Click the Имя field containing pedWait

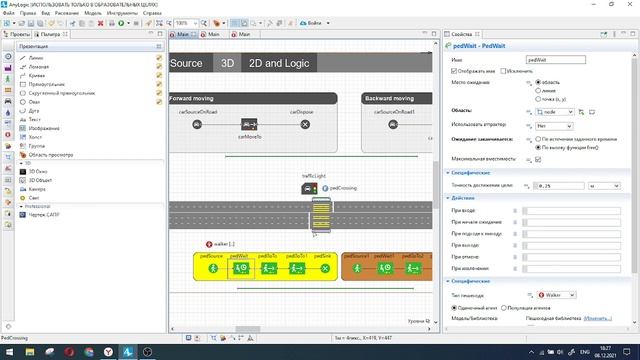click(x=556, y=60)
